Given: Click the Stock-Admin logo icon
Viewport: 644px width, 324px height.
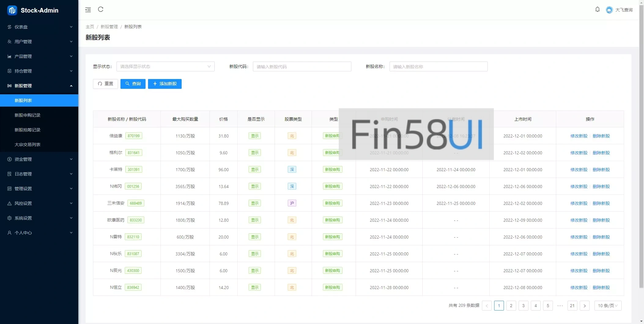Looking at the screenshot, I should [12, 10].
